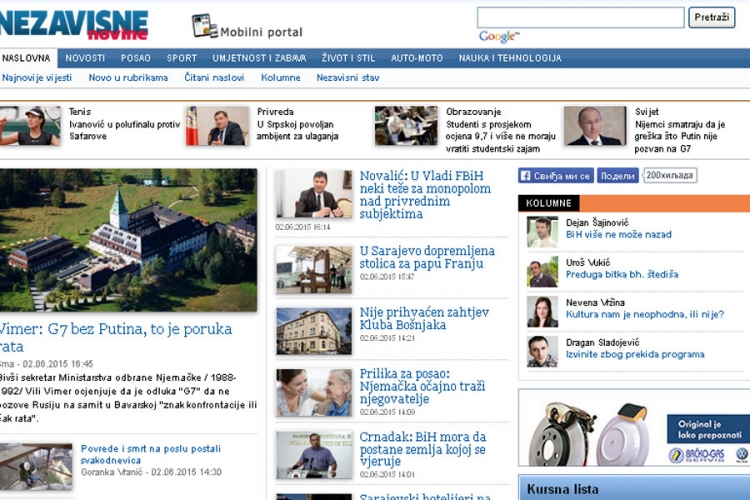Click the Putin photo thumbnail under Svijet
The image size is (750, 500).
pyautogui.click(x=595, y=126)
